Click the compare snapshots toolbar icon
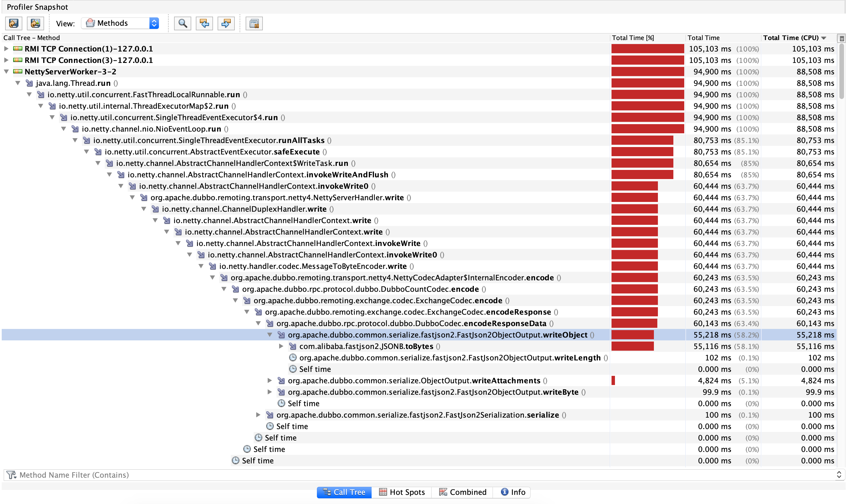 (x=254, y=23)
